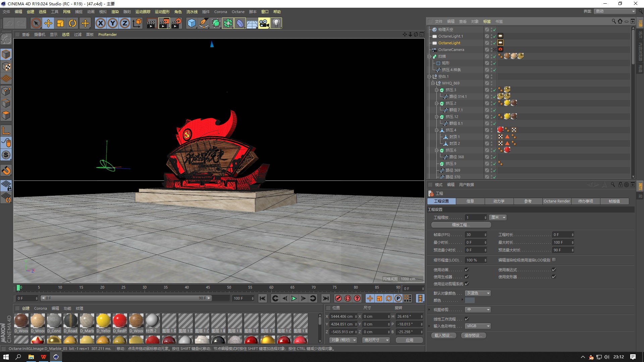The image size is (644, 362).
Task: Click the record active objects keyframe button
Action: coord(338,298)
